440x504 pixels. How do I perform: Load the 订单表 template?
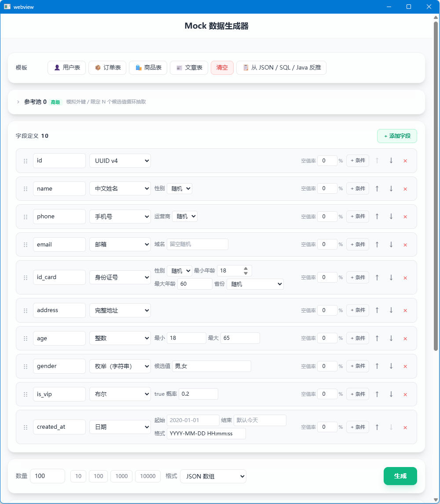point(107,68)
